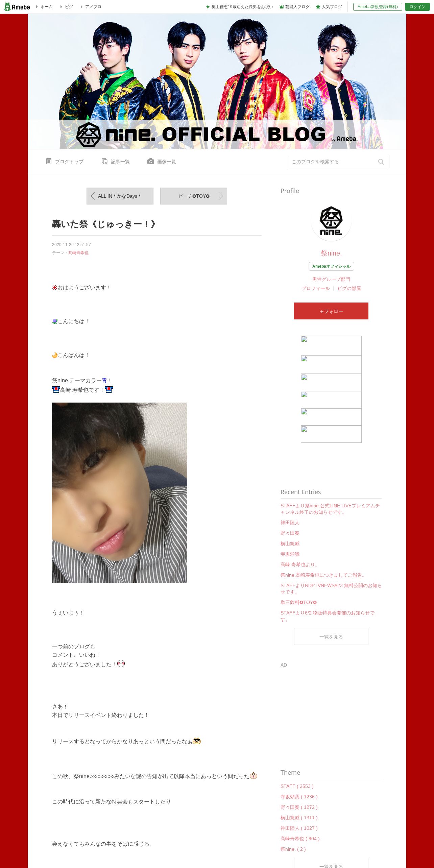This screenshot has height=868, width=434.
Task: Click the 芸能人ブログ crown icon
Action: click(282, 7)
